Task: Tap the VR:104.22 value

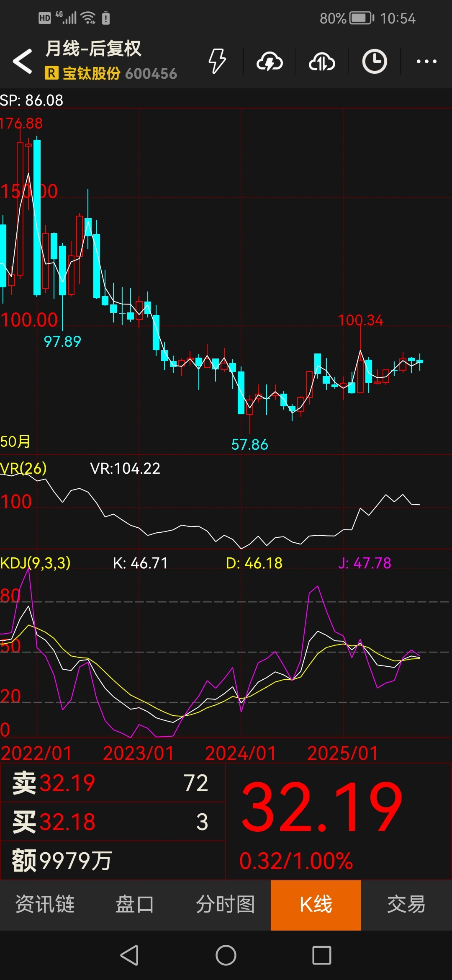Action: pos(125,468)
